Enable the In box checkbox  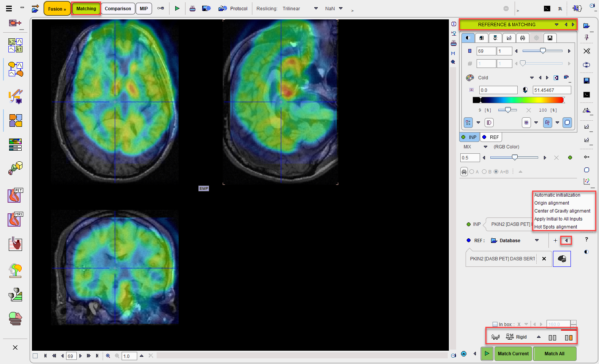pos(495,324)
